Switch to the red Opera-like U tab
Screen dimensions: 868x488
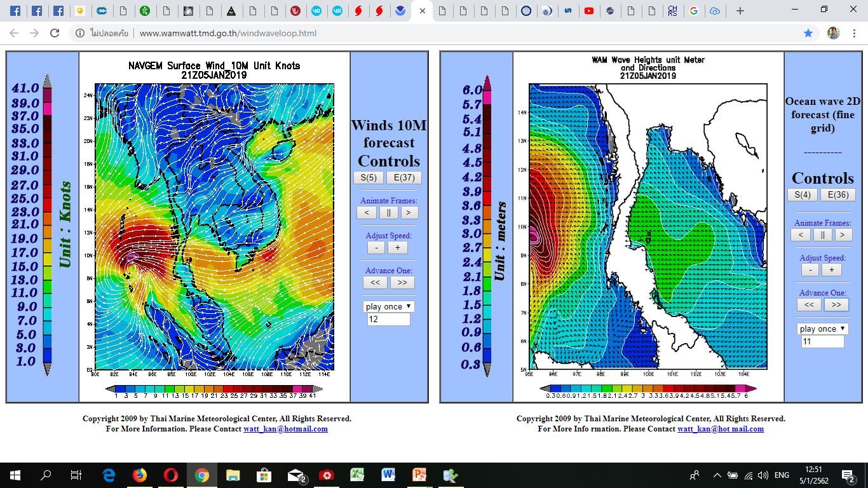[x=295, y=11]
